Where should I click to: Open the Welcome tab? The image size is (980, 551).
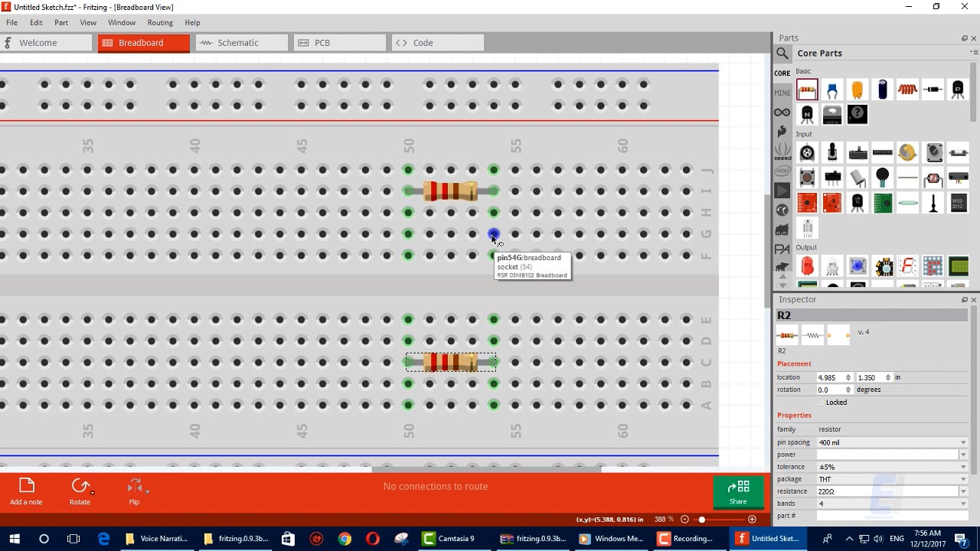46,43
